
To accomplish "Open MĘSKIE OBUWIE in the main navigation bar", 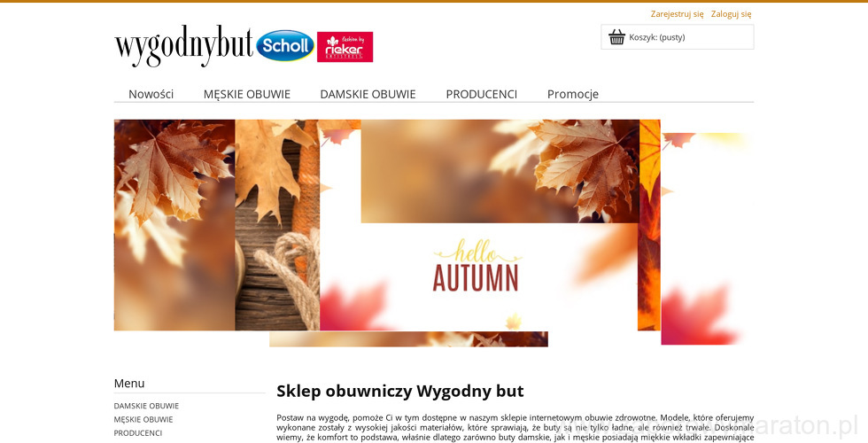I will click(x=247, y=94).
